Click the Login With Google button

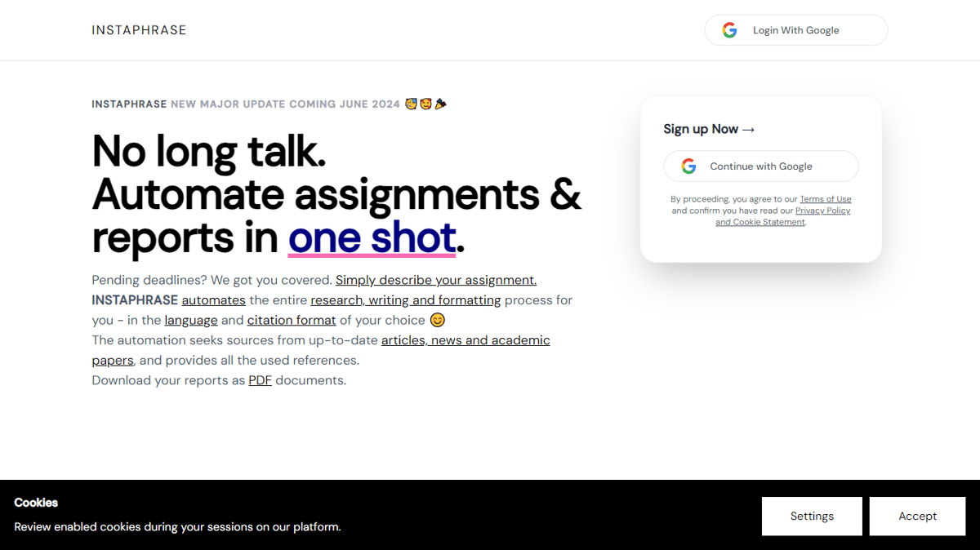tap(796, 30)
